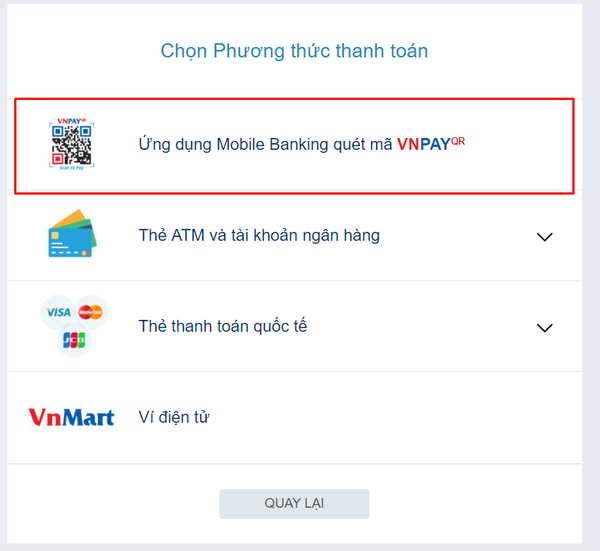Viewport: 600px width, 551px height.
Task: Click the QUAY LẠI button
Action: click(294, 504)
